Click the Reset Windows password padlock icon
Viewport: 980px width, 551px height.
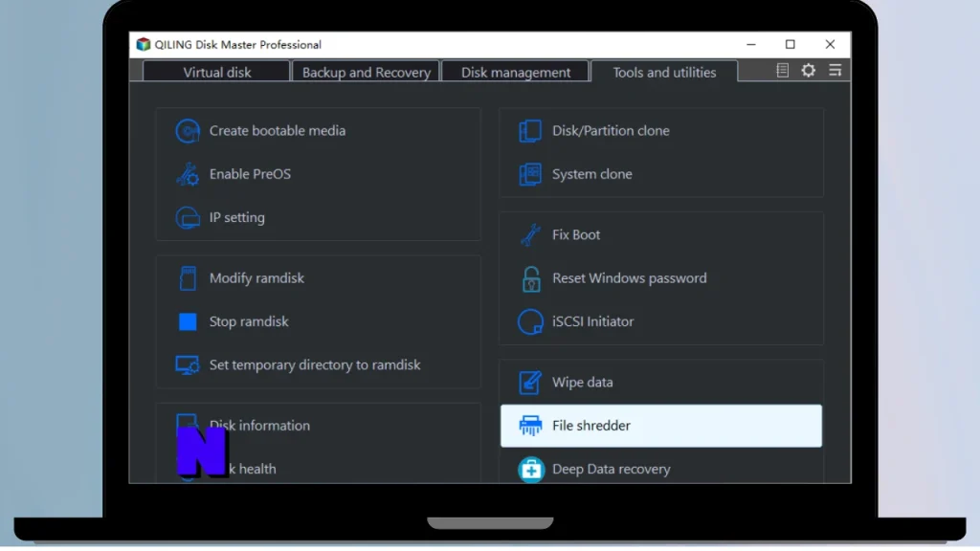pos(530,278)
